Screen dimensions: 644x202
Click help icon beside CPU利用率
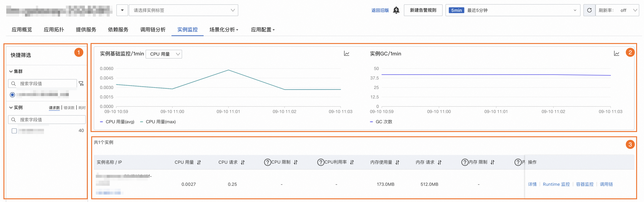321,162
